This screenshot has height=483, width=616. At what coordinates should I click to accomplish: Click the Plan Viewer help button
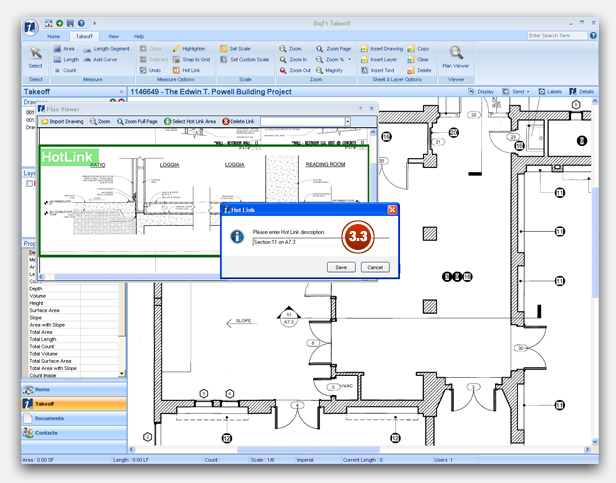pyautogui.click(x=360, y=108)
